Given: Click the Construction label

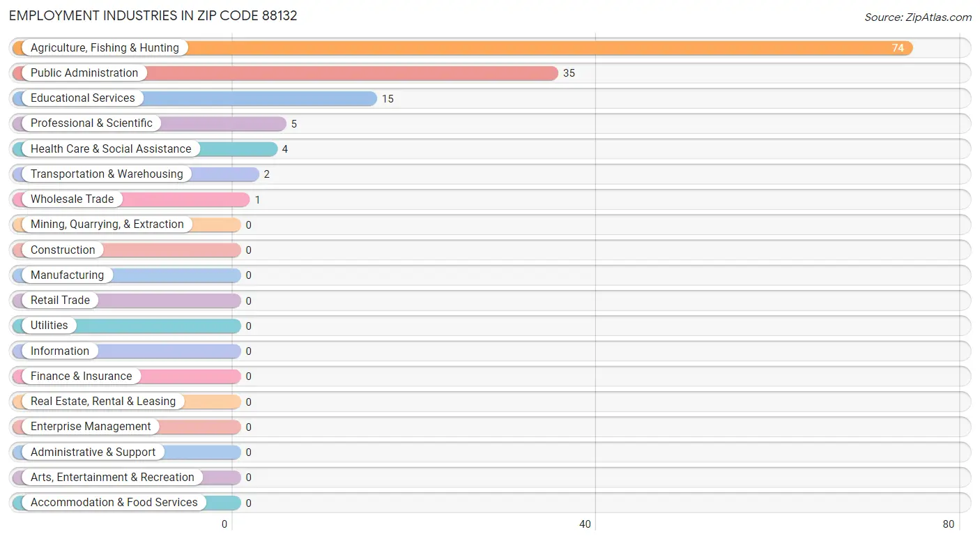Looking at the screenshot, I should [63, 250].
